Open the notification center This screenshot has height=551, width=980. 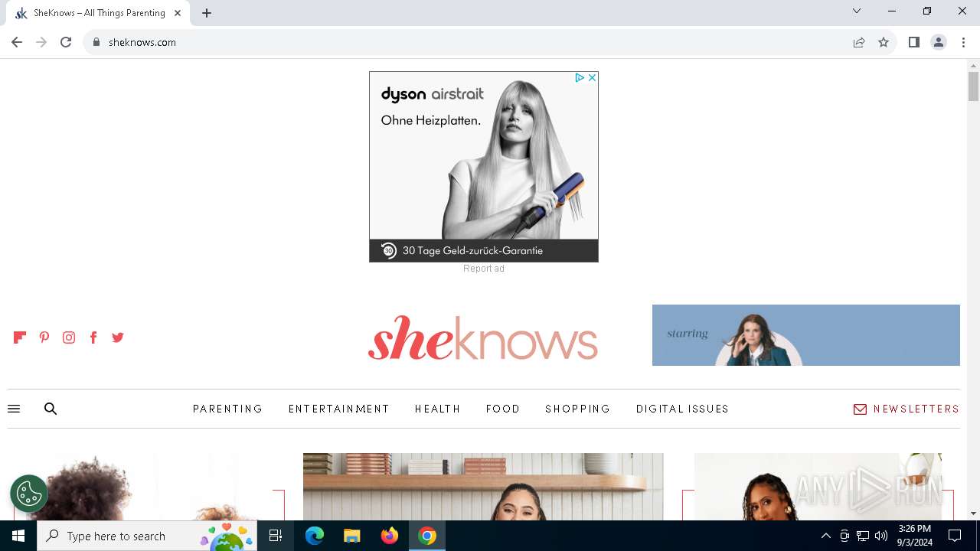[955, 536]
